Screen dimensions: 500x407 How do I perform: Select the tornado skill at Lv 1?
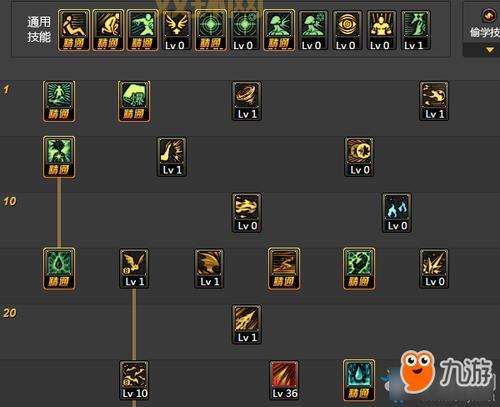(247, 101)
